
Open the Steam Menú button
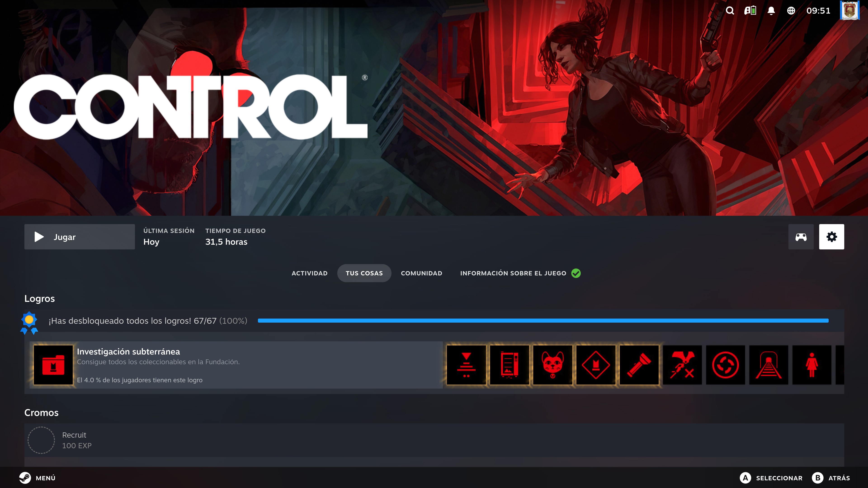tap(37, 478)
